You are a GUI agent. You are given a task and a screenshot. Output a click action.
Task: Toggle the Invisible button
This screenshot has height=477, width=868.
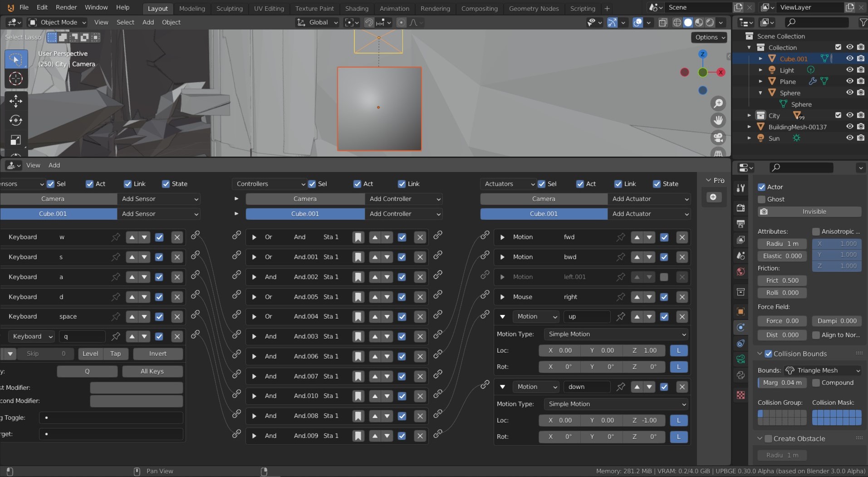pyautogui.click(x=809, y=211)
